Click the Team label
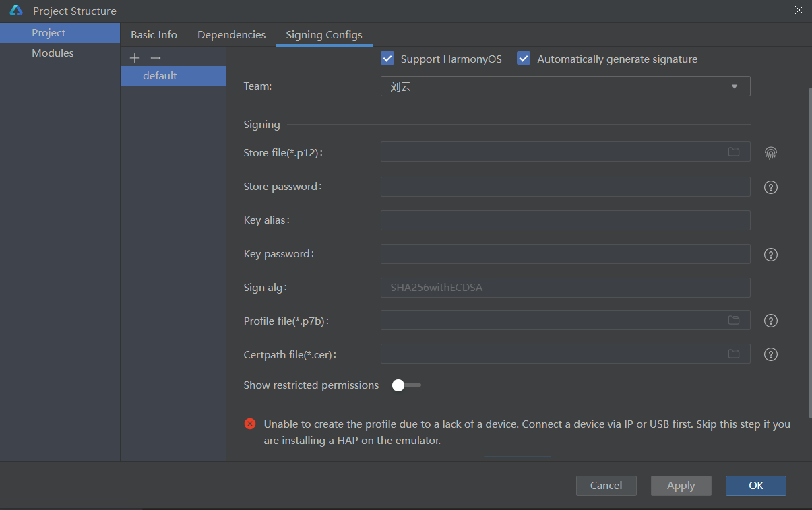 tap(257, 86)
